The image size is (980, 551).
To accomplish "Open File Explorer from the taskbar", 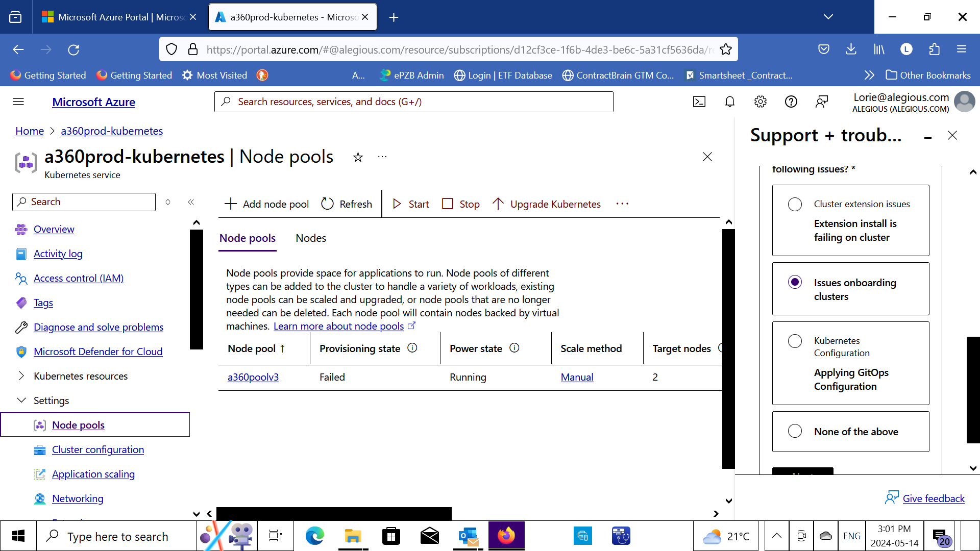I will click(353, 536).
